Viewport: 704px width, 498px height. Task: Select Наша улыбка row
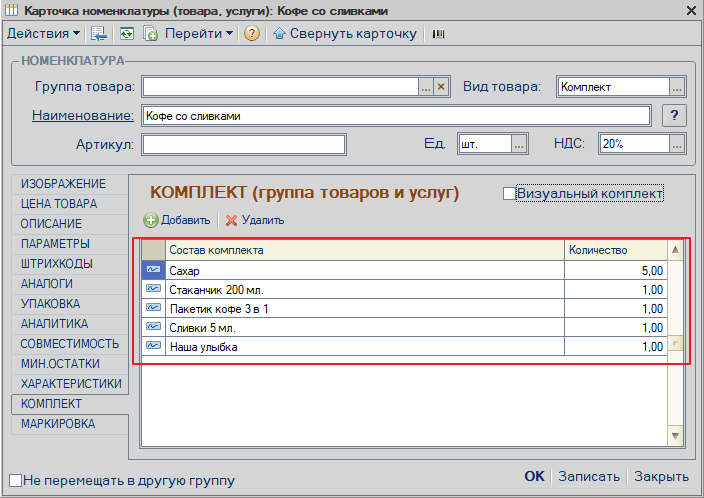pyautogui.click(x=365, y=347)
